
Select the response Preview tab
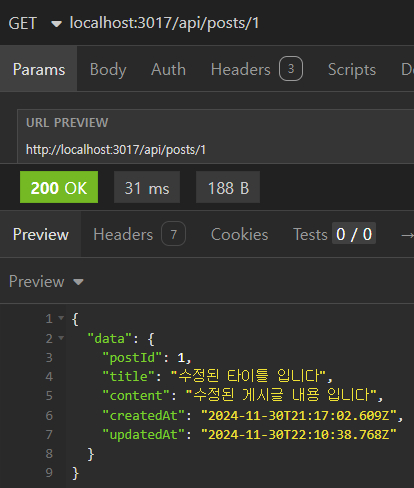click(41, 234)
